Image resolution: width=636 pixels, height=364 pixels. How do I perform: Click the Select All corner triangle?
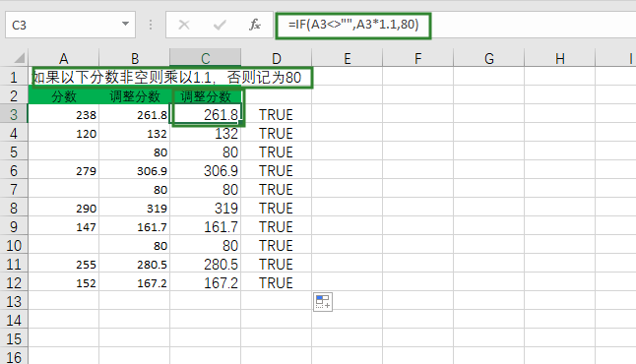(x=19, y=58)
